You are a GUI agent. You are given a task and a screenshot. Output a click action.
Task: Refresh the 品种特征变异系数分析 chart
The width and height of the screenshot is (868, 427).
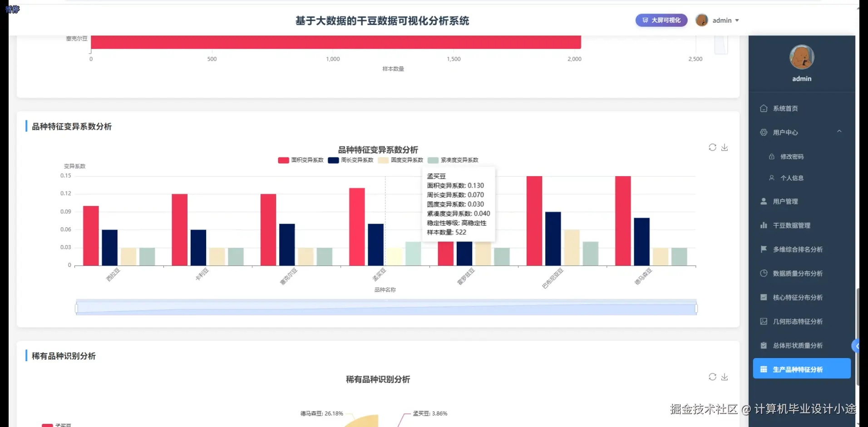[712, 147]
